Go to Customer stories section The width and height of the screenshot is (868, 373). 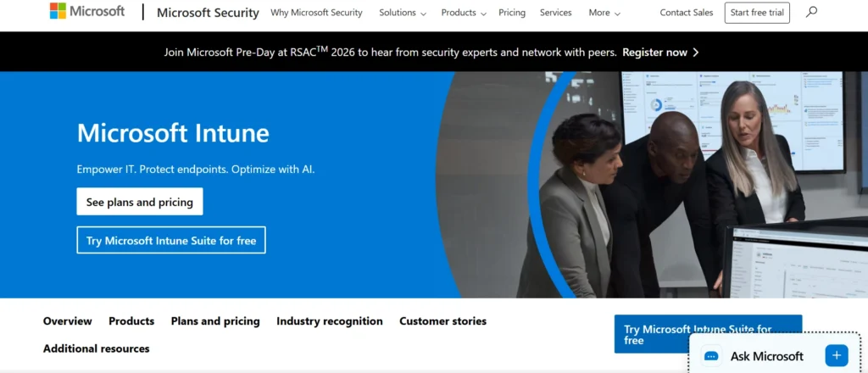442,321
